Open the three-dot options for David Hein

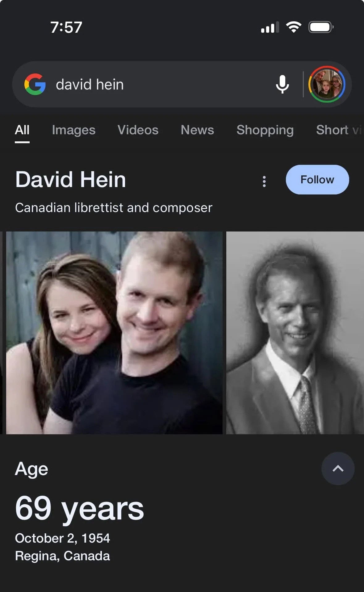(x=264, y=181)
